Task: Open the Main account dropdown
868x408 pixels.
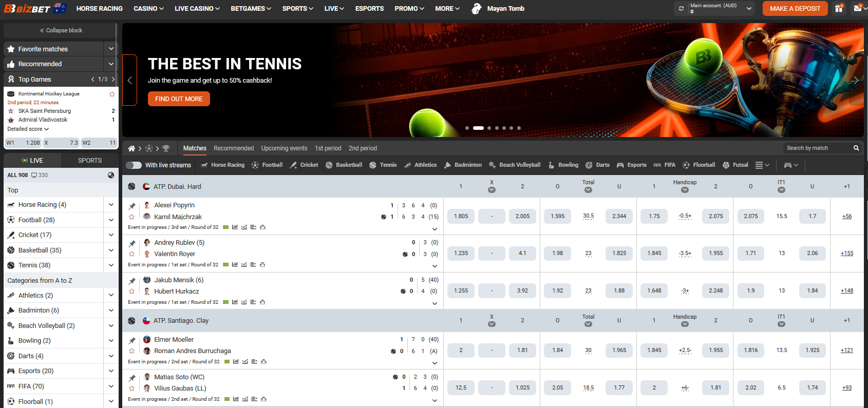Action: (x=749, y=8)
